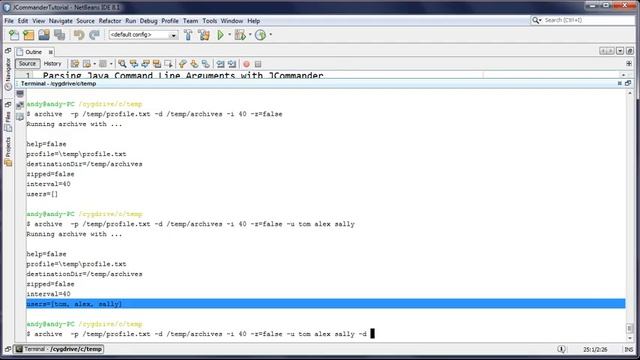The height and width of the screenshot is (360, 640).
Task: Open the Team menu
Action: pyautogui.click(x=190, y=21)
